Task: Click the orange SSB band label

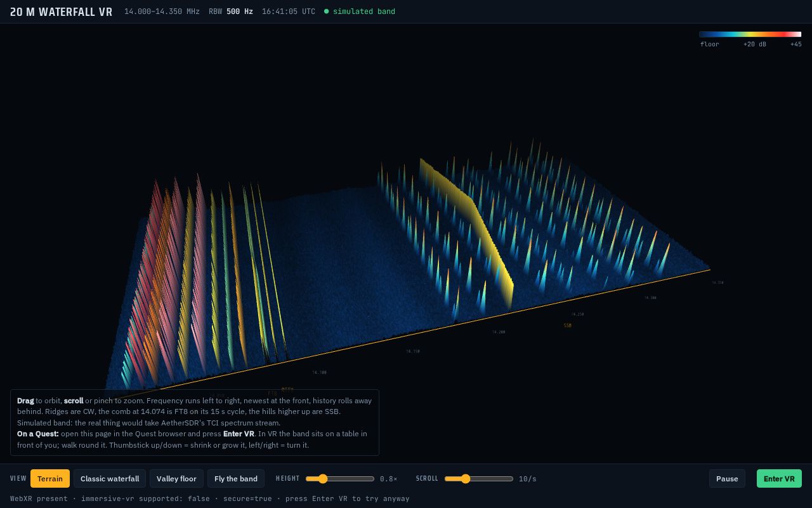Action: pyautogui.click(x=568, y=326)
